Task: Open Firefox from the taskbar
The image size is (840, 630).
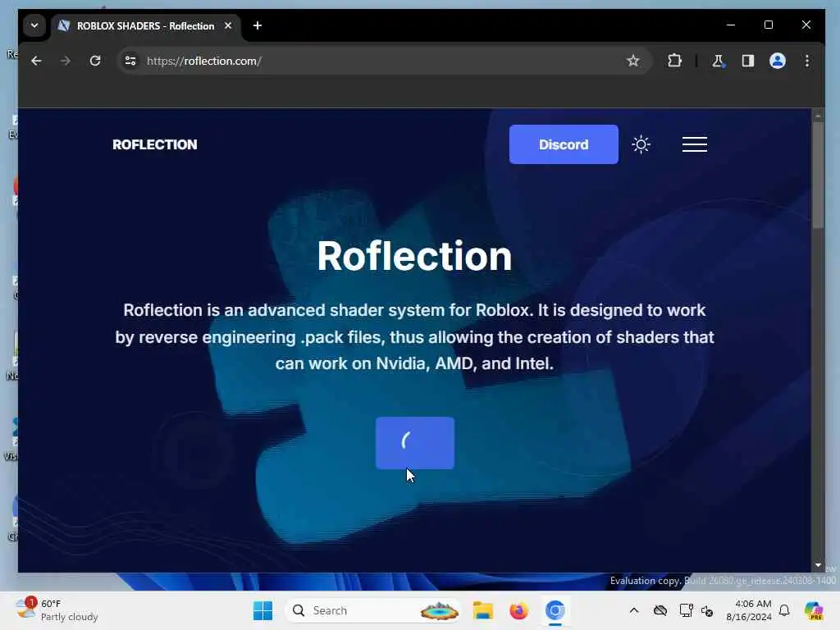Action: [x=518, y=610]
